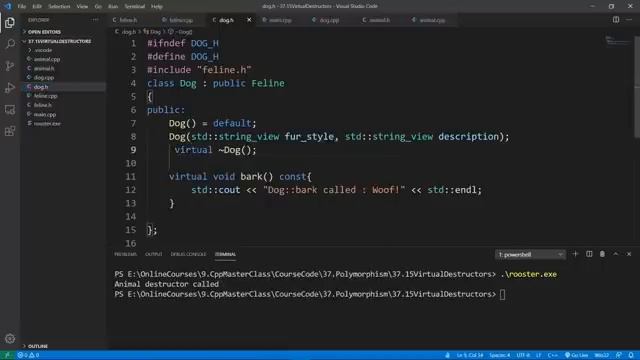Open errors and warnings count in status bar
The height and width of the screenshot is (360, 640).
pyautogui.click(x=28, y=355)
